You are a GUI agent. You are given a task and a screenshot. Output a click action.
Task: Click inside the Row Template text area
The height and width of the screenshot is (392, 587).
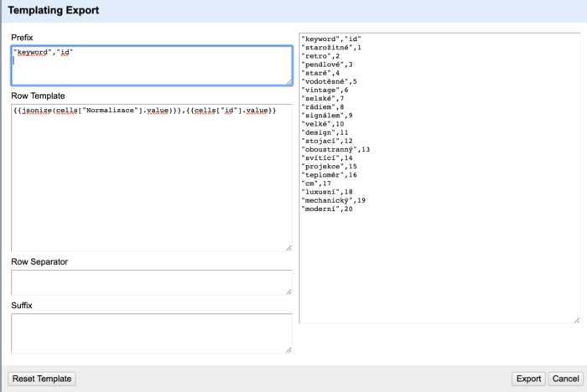point(152,178)
